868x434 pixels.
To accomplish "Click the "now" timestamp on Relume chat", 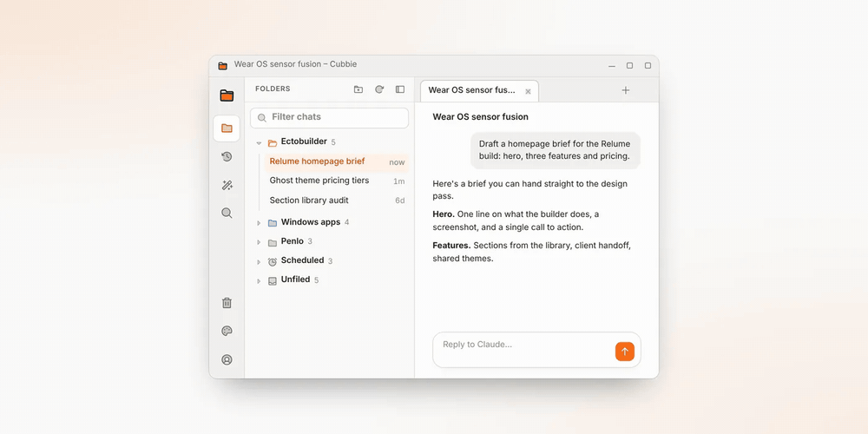I will pos(397,162).
